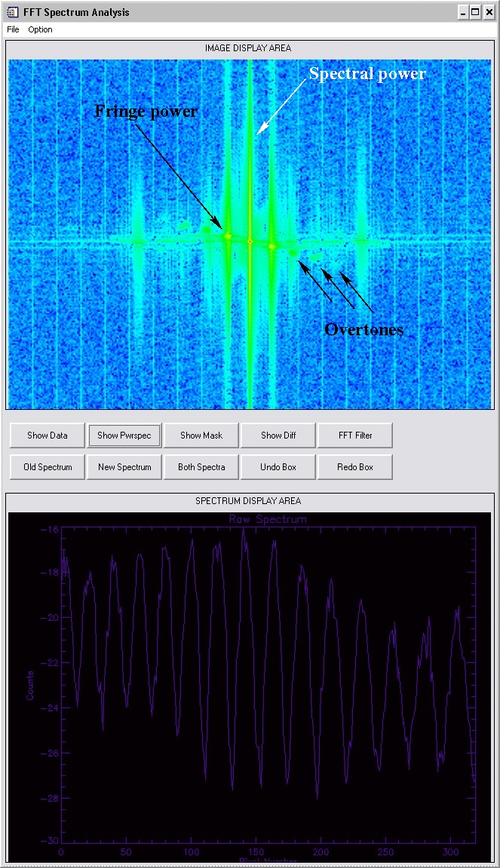Click the SPECTRUM DISPLAY AREA label
Screen dimensions: 500x868
click(248, 501)
